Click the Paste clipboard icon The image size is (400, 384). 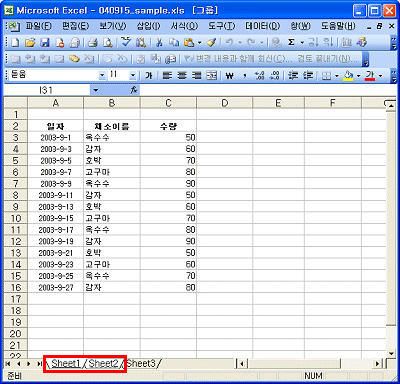pos(189,42)
